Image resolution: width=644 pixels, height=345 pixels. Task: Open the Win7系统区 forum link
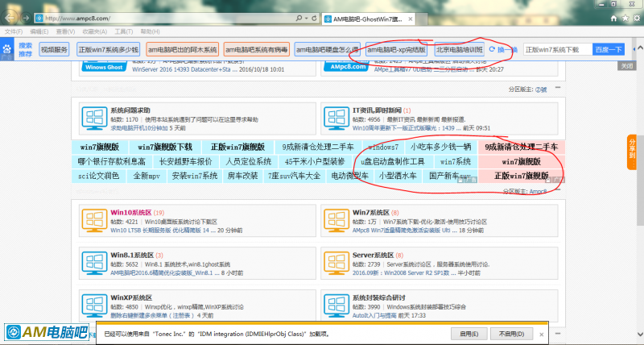pos(371,213)
